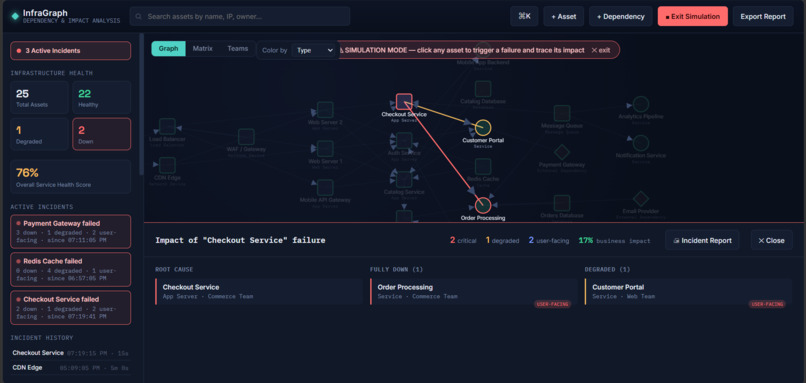The width and height of the screenshot is (806, 383).
Task: Open the Color by Type dropdown
Action: pos(314,50)
